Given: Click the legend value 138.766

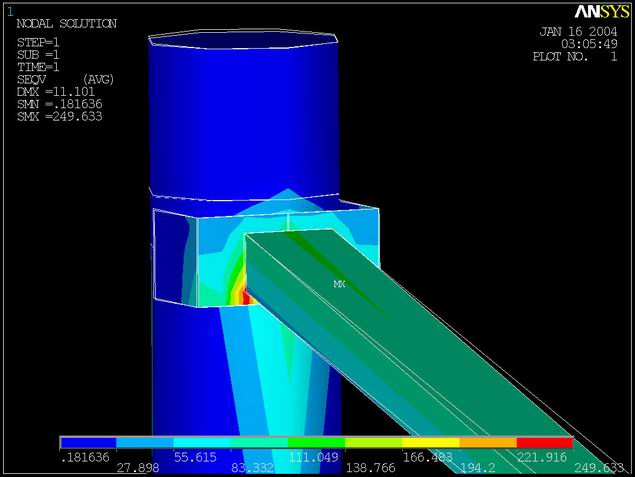Looking at the screenshot, I should pos(371,468).
